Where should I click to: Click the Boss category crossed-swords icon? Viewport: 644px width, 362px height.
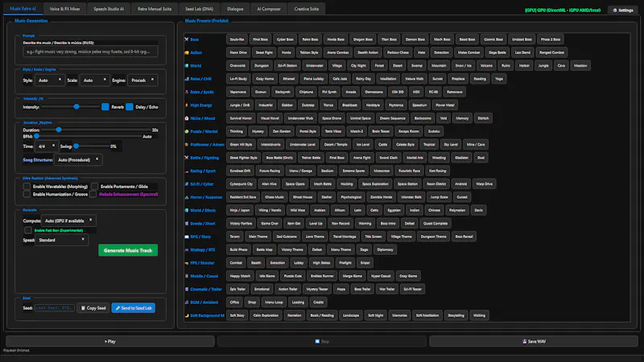click(x=187, y=39)
